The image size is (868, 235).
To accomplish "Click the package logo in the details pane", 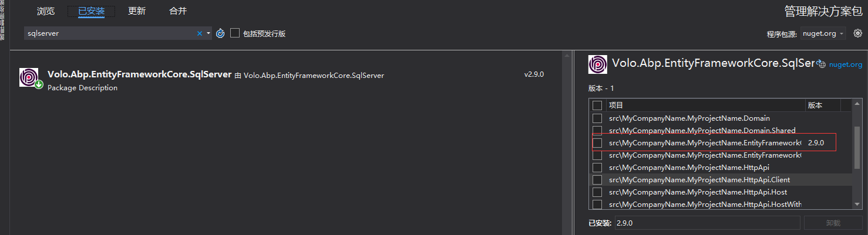I will 598,64.
